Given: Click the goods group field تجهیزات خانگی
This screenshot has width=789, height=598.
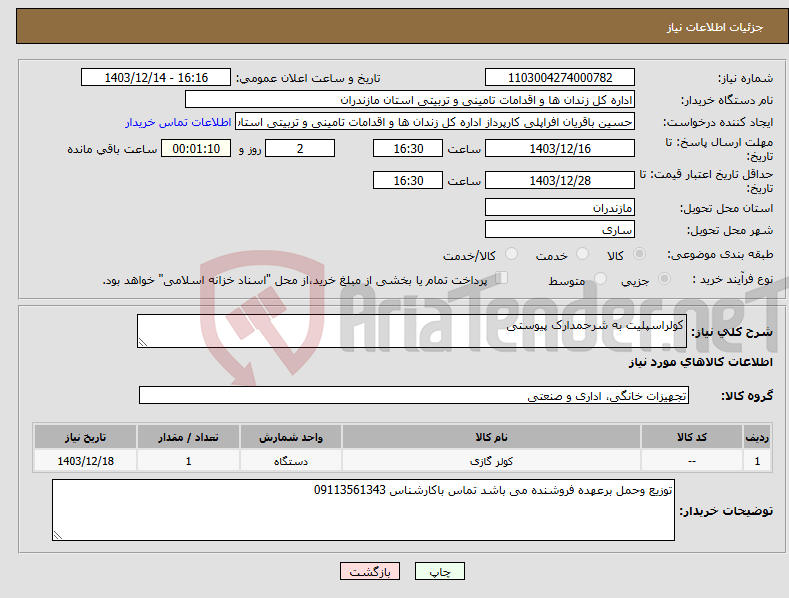Looking at the screenshot, I should (x=414, y=396).
